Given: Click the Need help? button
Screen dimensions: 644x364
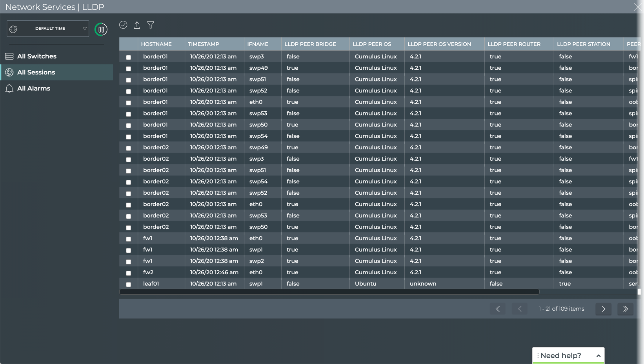Looking at the screenshot, I should [560, 356].
